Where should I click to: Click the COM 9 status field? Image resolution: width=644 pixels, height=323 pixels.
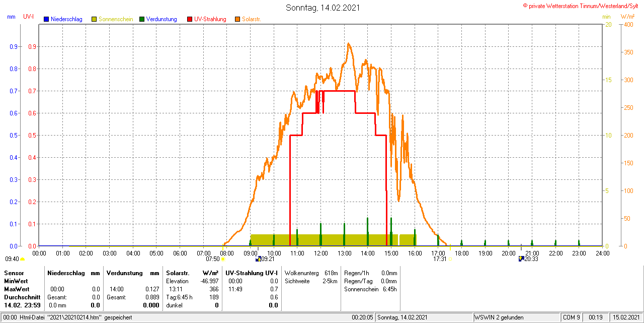pyautogui.click(x=572, y=317)
